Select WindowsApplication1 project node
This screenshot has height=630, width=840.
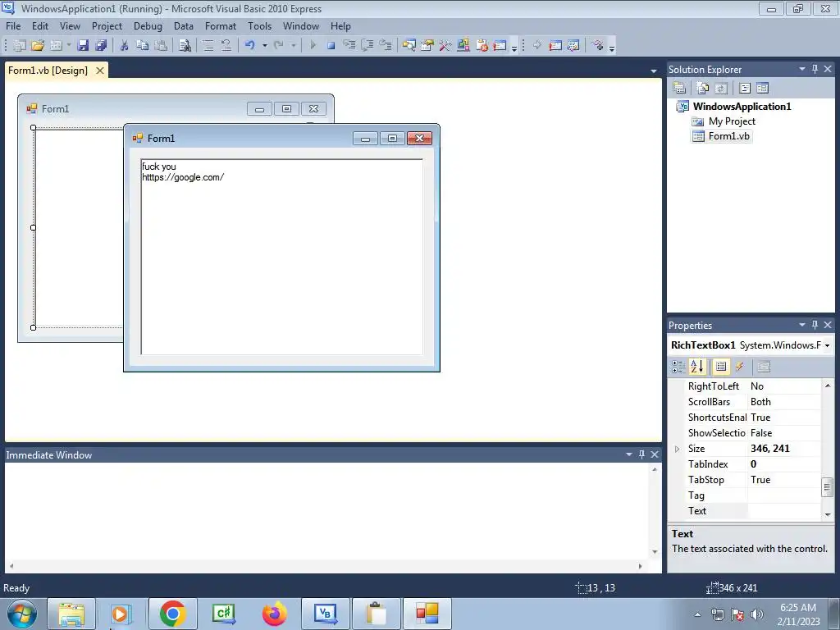click(x=742, y=106)
